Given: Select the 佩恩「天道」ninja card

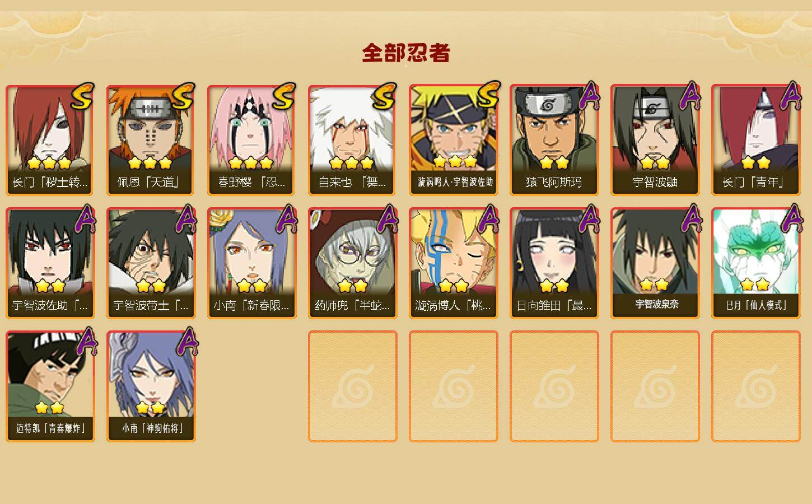Looking at the screenshot, I should 151,140.
